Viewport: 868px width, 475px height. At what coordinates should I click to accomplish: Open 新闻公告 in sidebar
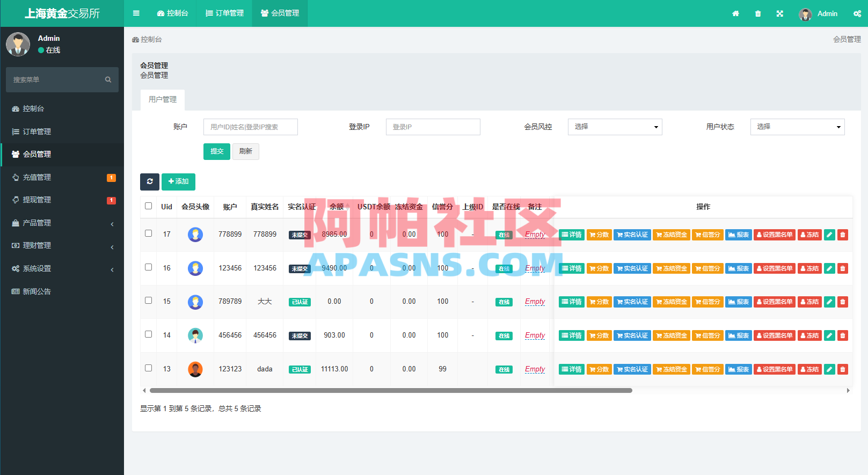62,291
